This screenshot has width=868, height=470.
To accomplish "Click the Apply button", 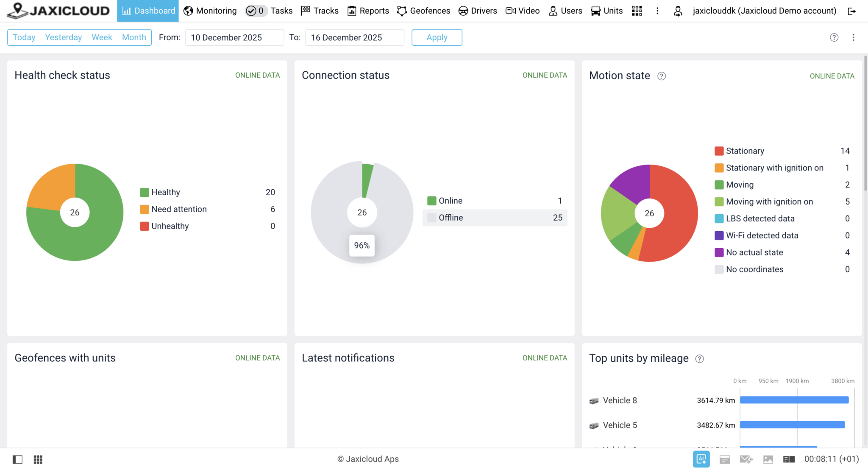I will [437, 37].
